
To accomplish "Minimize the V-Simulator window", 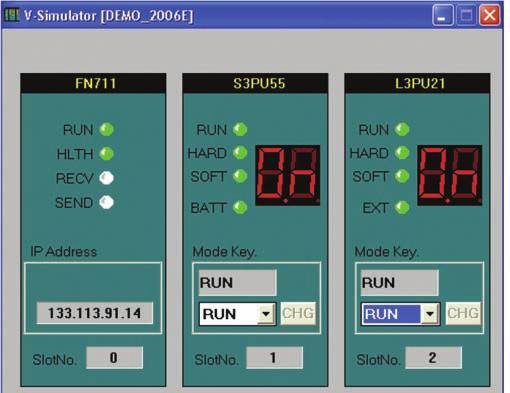I will 443,15.
